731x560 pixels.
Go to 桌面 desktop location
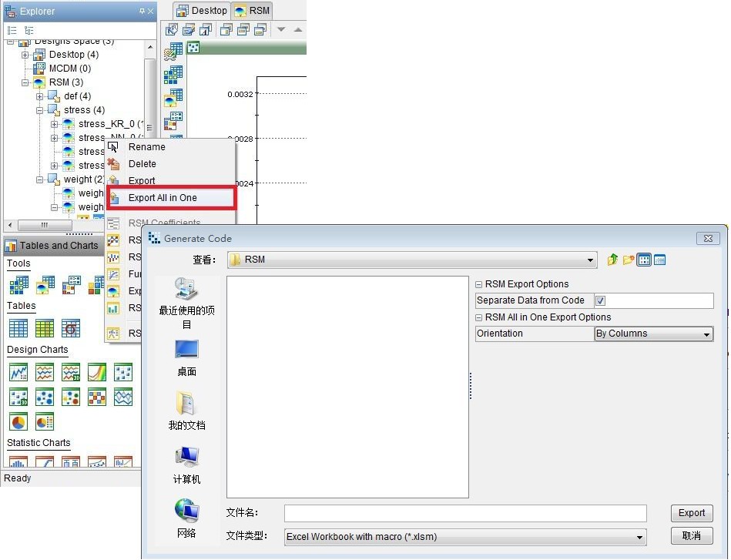[x=186, y=358]
